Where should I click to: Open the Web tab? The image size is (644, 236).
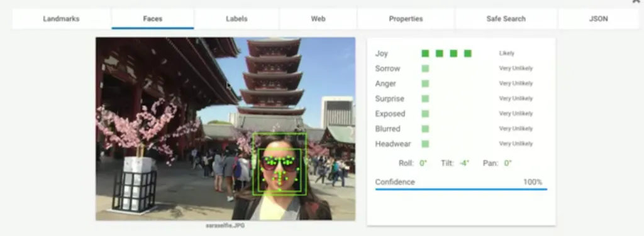click(318, 19)
